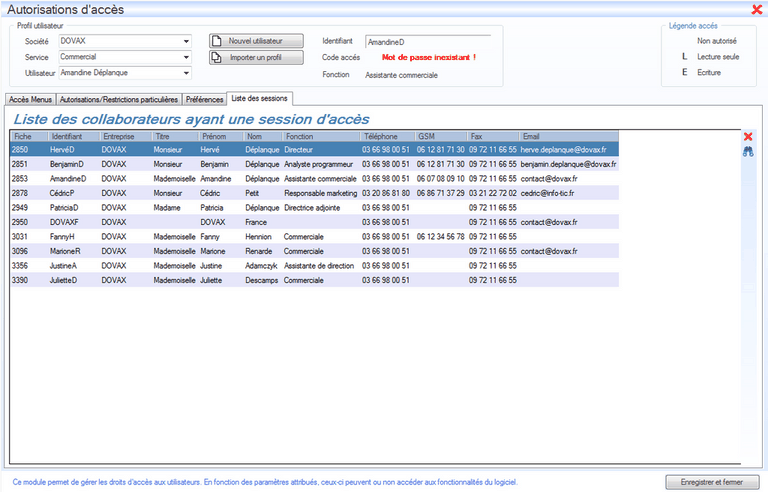768x492 pixels.
Task: Click the Fonction column header
Action: 321,136
